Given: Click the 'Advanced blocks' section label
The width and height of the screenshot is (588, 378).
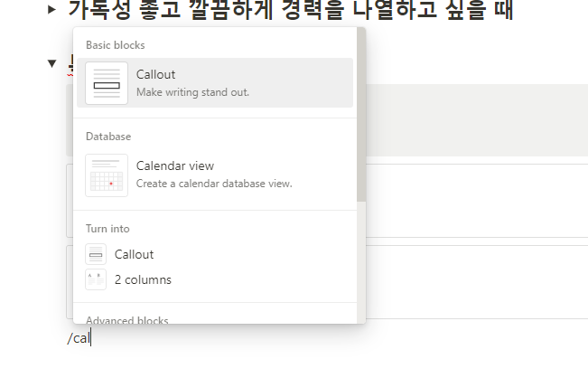Looking at the screenshot, I should click(127, 320).
